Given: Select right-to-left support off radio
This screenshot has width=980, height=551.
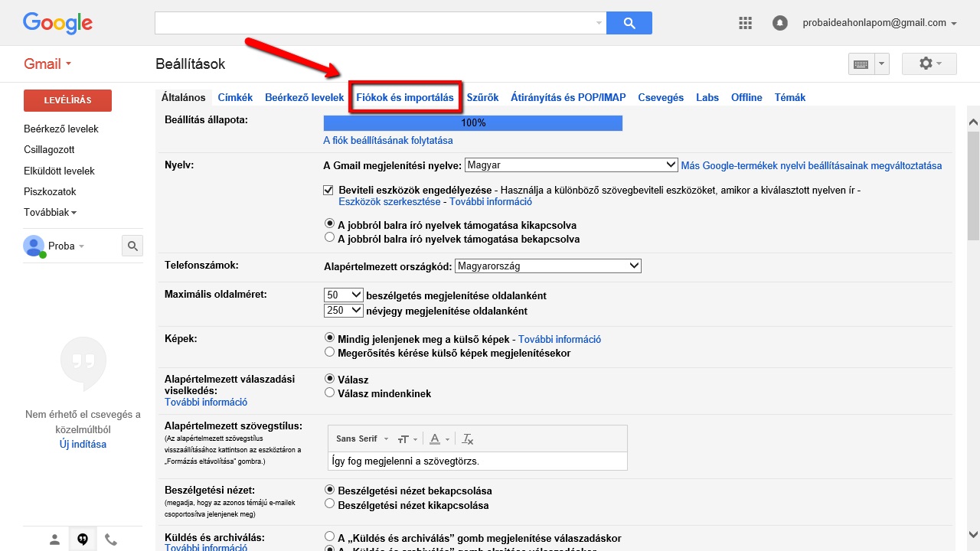Looking at the screenshot, I should pos(330,224).
